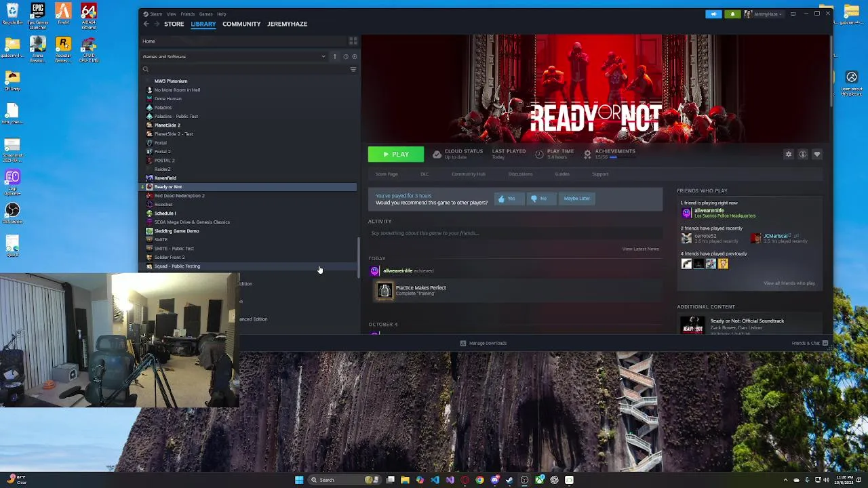Image resolution: width=868 pixels, height=488 pixels.
Task: Toggle library grid view icon beside Home
Action: tap(353, 41)
